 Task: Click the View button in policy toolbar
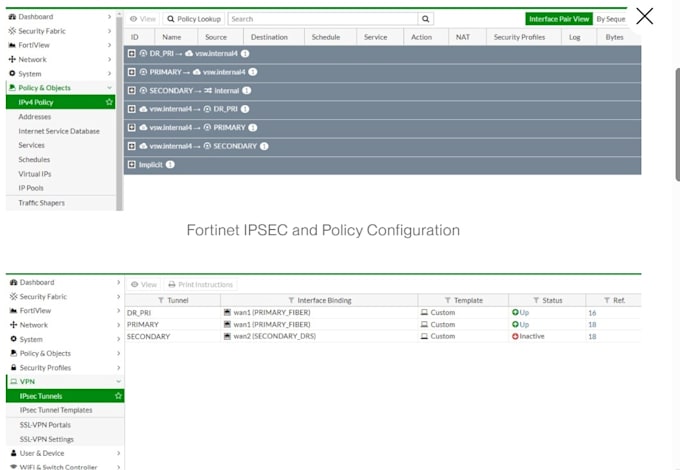point(143,19)
